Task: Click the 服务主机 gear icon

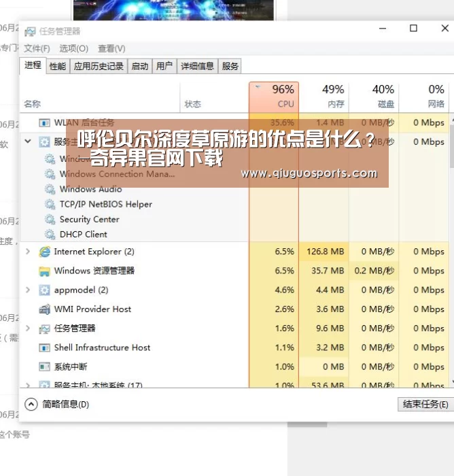Action: pos(44,141)
